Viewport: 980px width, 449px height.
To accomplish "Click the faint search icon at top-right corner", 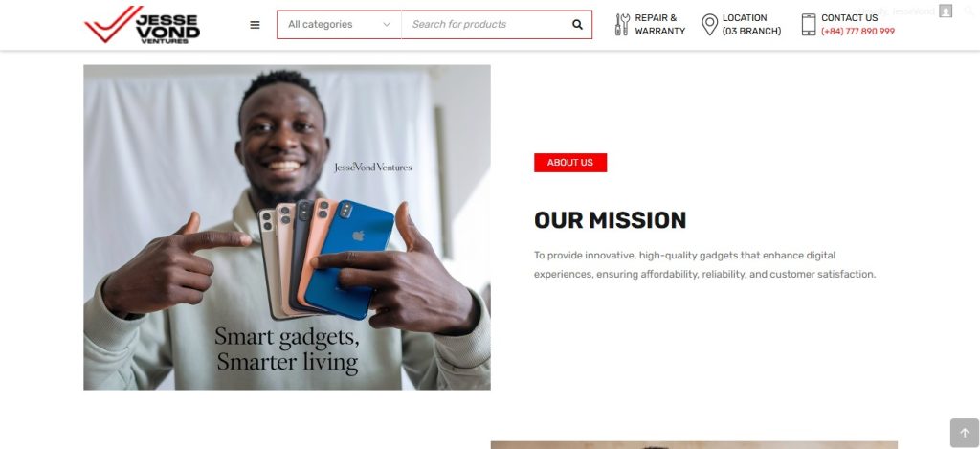I will tap(969, 11).
